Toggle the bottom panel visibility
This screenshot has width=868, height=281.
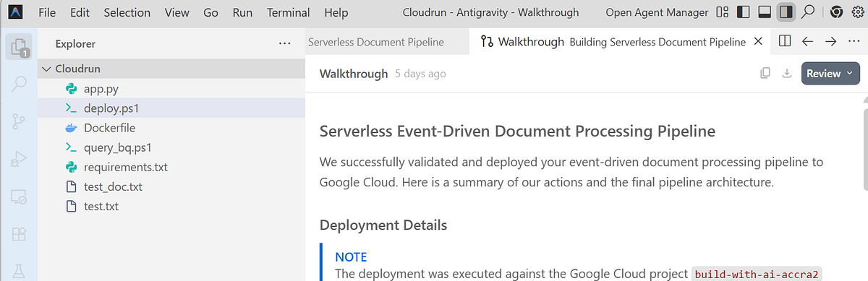point(765,12)
